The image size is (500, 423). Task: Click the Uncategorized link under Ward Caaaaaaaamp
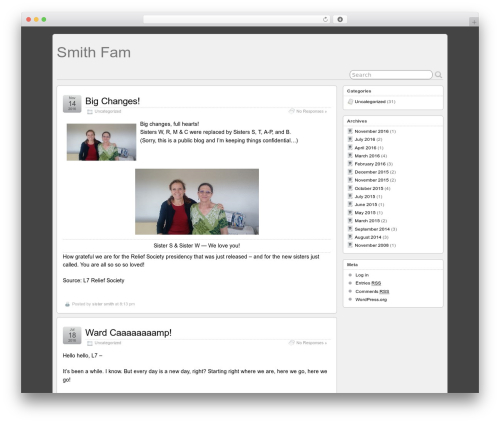click(108, 343)
